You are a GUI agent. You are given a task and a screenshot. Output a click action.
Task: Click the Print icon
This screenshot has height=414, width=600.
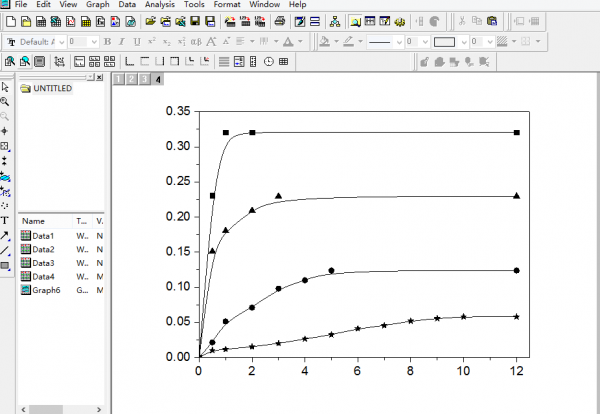coord(280,21)
